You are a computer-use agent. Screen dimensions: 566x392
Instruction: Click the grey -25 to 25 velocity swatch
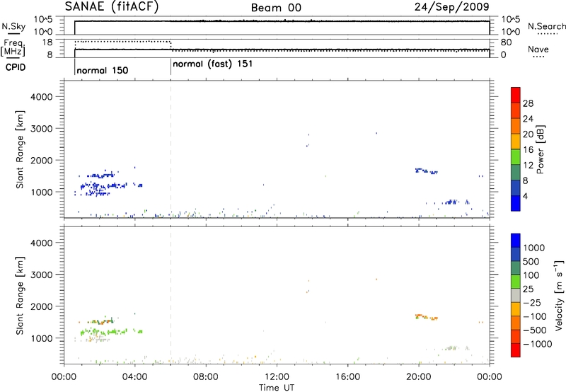516,296
